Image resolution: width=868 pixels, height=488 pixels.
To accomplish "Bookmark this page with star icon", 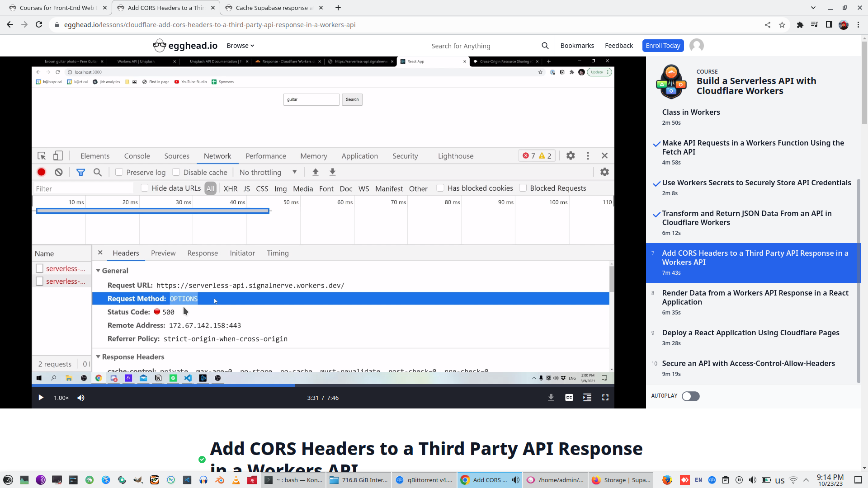I will pos(782,25).
